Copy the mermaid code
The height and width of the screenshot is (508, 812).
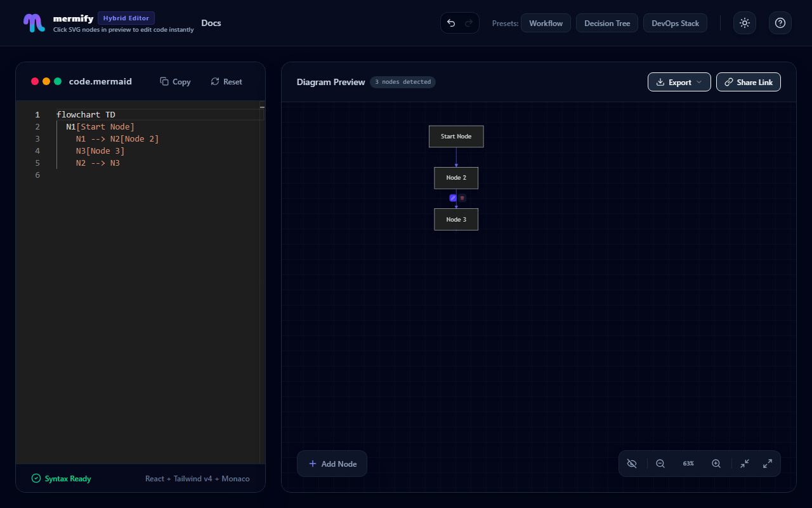[x=175, y=81]
